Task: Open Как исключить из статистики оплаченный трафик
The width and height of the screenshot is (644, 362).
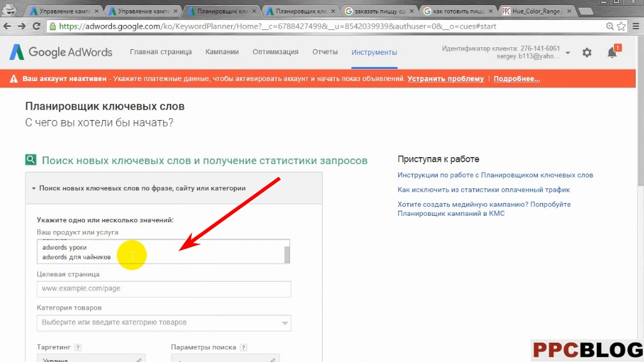Action: [x=484, y=190]
